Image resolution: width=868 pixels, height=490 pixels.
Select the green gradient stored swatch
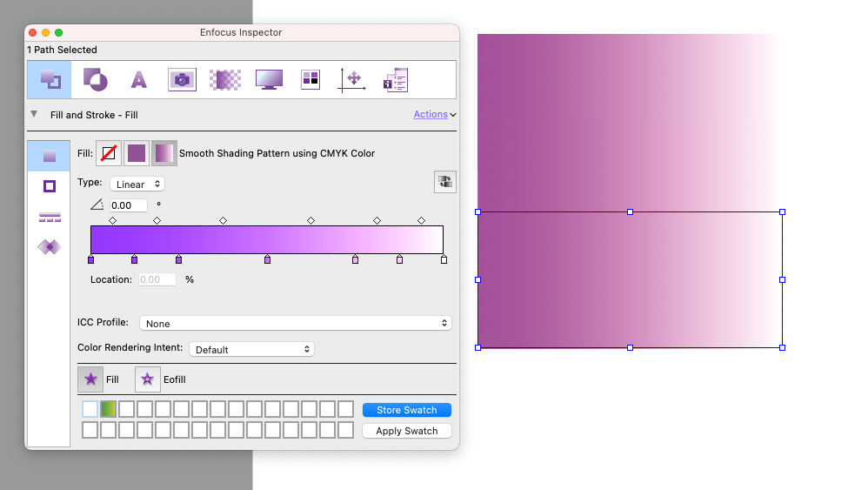(108, 409)
